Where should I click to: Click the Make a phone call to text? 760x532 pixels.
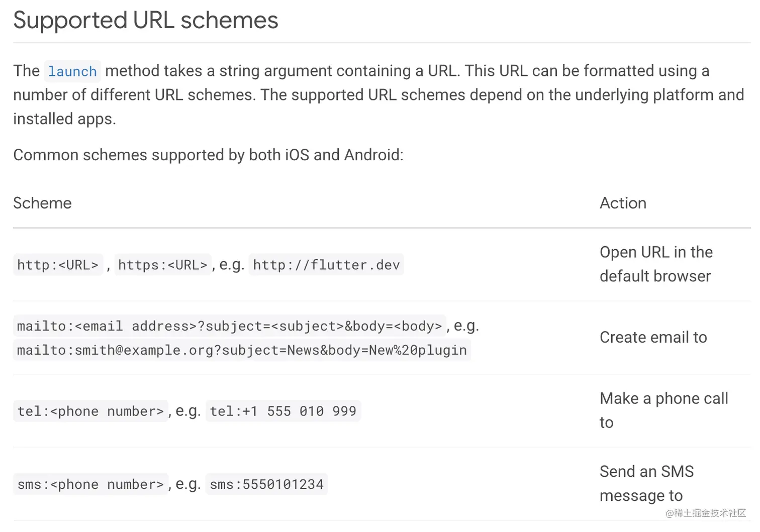[663, 399]
